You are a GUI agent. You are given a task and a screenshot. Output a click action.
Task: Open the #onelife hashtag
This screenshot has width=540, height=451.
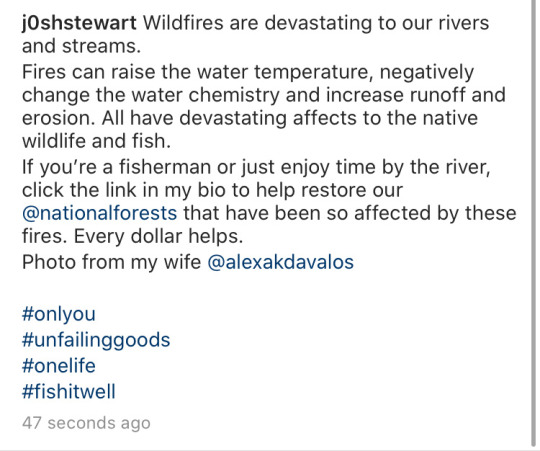coord(59,366)
